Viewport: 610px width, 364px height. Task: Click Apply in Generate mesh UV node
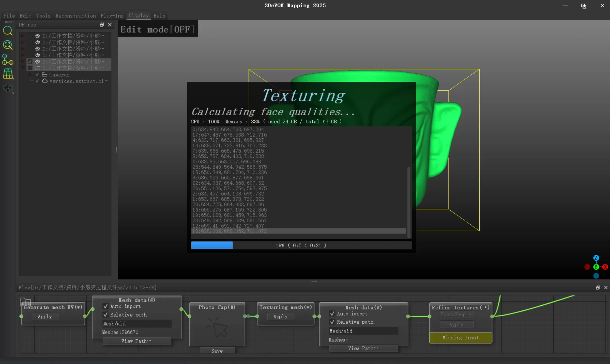tap(45, 317)
